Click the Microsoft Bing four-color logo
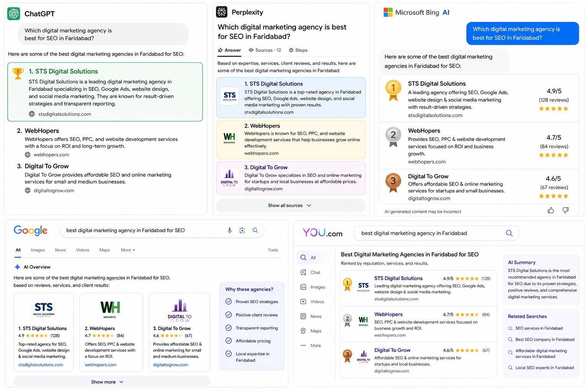This screenshot has width=588, height=392. pos(388,12)
